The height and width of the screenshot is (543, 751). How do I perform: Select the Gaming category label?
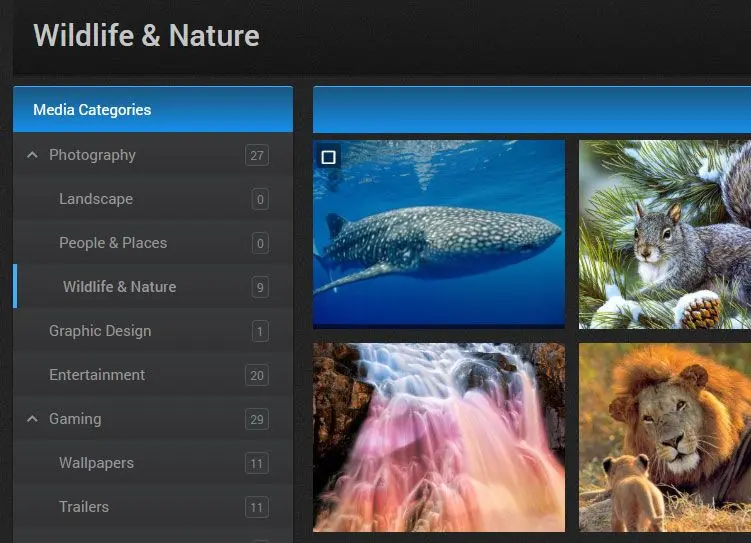pos(75,419)
